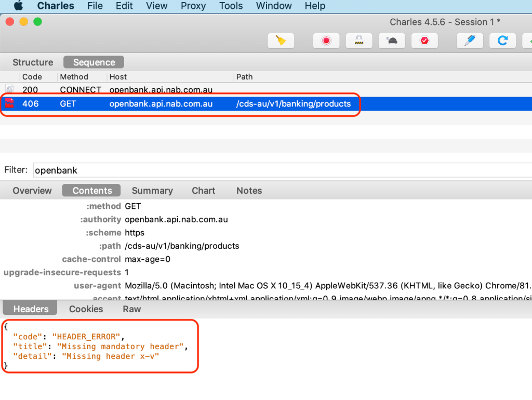Toggle the red Record button
Image resolution: width=532 pixels, height=400 pixels.
326,41
